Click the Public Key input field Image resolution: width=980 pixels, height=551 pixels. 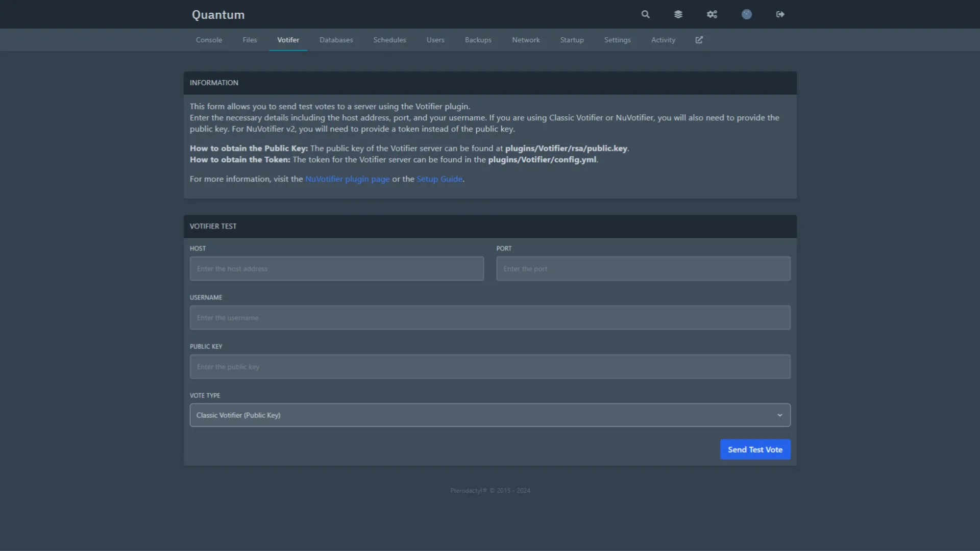490,367
